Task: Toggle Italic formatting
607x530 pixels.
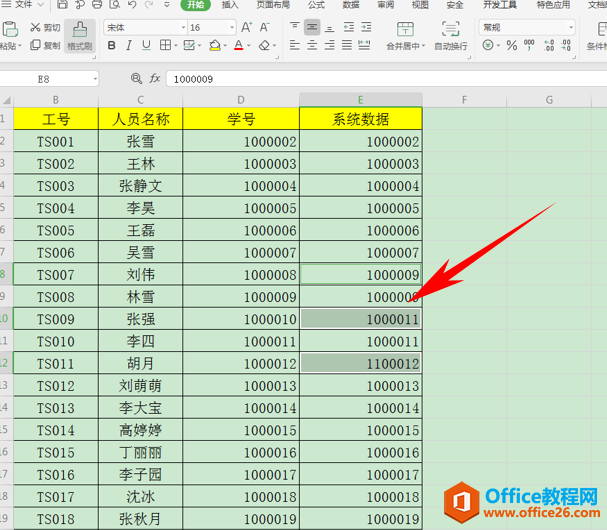Action: pos(129,45)
